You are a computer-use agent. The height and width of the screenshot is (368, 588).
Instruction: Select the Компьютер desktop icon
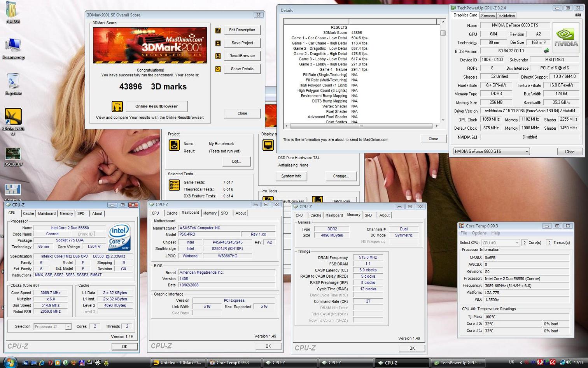coord(13,49)
